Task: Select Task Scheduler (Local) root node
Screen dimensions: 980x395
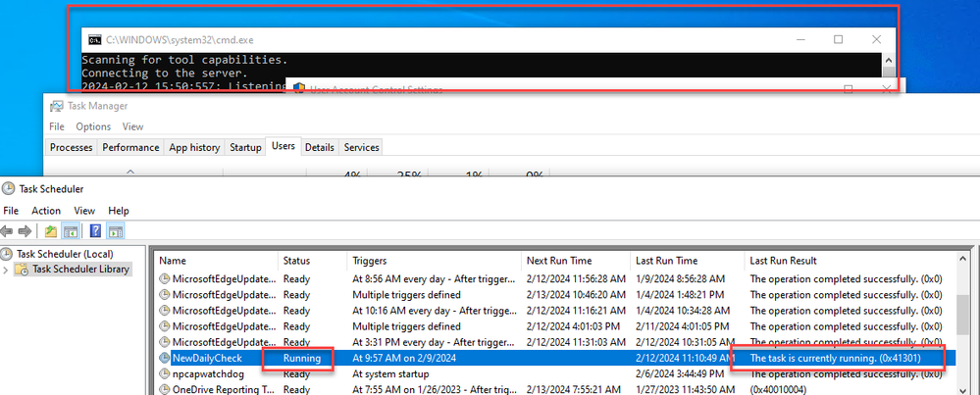Action: pyautogui.click(x=63, y=254)
